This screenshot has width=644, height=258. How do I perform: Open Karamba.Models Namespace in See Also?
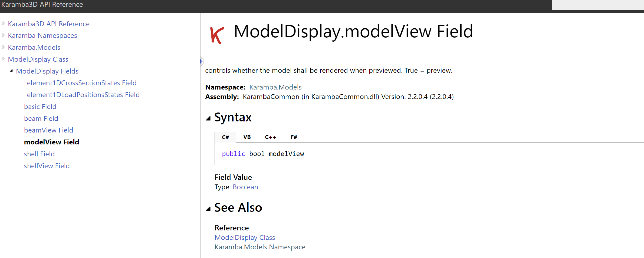[x=260, y=247]
